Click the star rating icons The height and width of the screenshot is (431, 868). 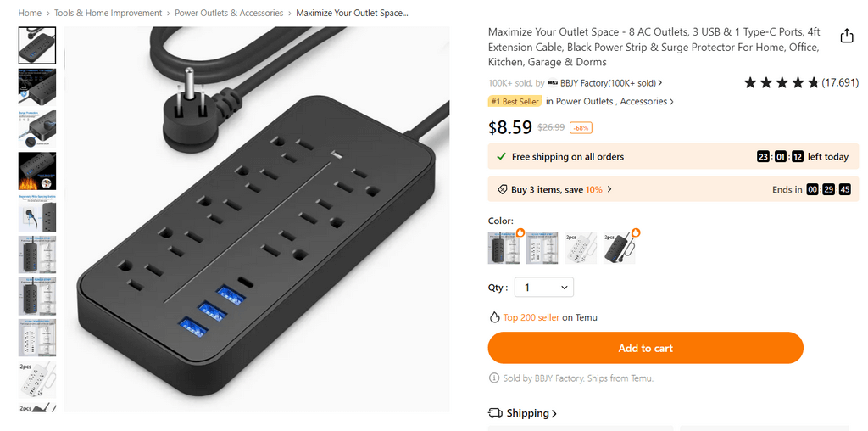click(x=781, y=83)
